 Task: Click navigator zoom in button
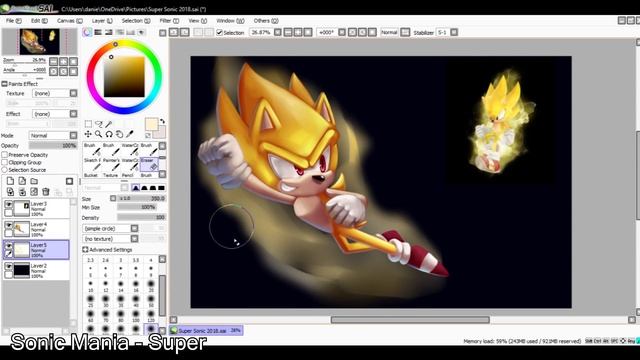(x=64, y=61)
